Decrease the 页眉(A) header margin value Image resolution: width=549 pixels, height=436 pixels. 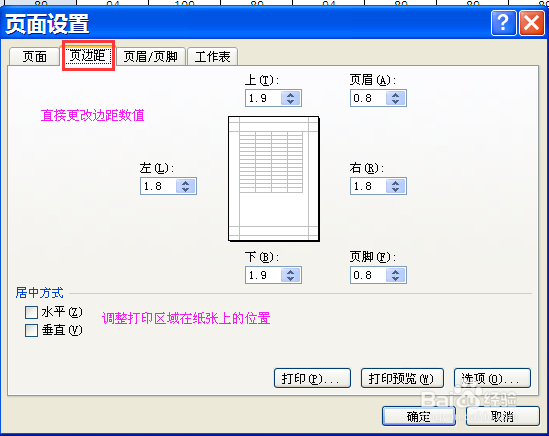pyautogui.click(x=395, y=102)
